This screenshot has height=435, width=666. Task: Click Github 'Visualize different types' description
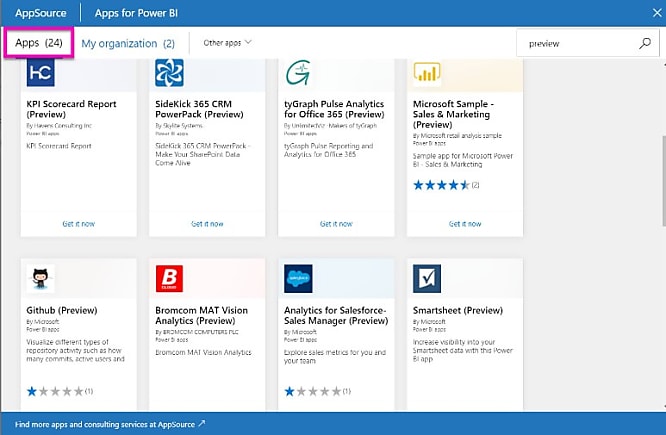click(x=76, y=350)
